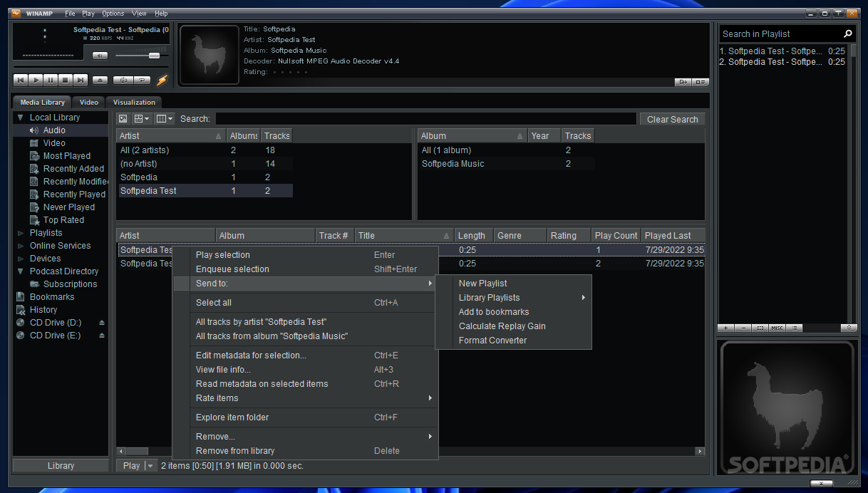The height and width of the screenshot is (493, 868).
Task: Mute audio with the speaker button
Action: tap(100, 56)
